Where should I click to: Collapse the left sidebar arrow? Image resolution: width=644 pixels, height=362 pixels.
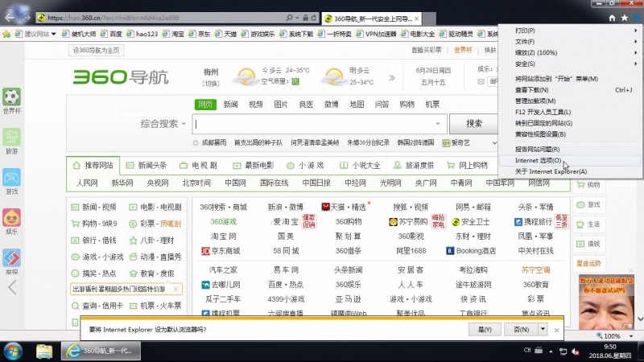click(x=12, y=287)
